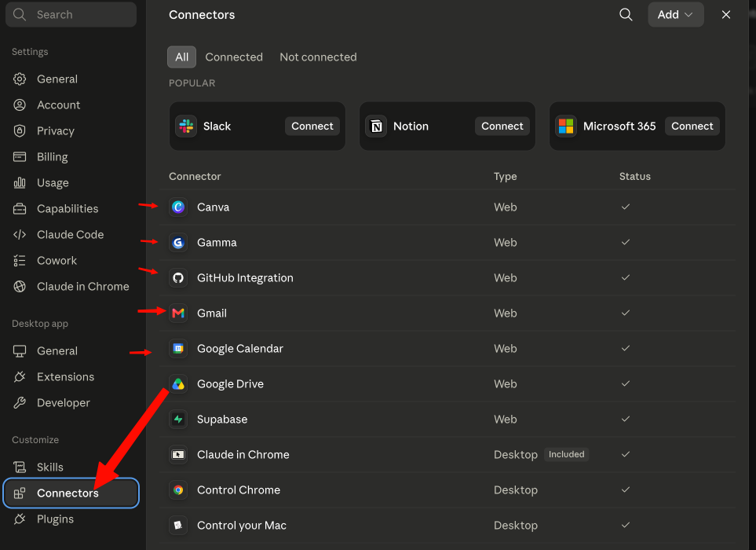Click the GitHub Integration icon

(x=178, y=278)
